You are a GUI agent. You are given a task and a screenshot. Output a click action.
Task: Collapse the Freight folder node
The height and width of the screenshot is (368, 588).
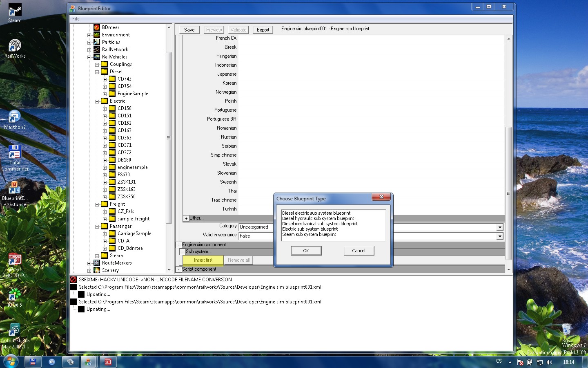click(97, 204)
